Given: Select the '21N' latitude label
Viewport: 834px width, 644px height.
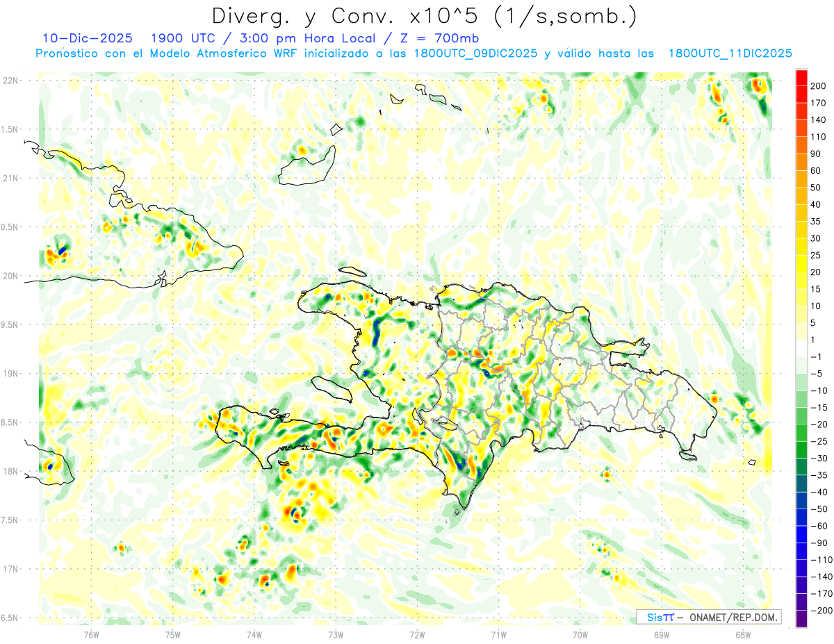Looking at the screenshot, I should 10,178.
